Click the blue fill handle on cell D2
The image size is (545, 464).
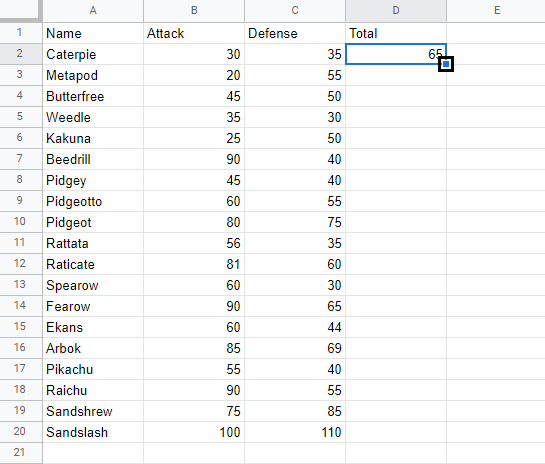click(446, 64)
